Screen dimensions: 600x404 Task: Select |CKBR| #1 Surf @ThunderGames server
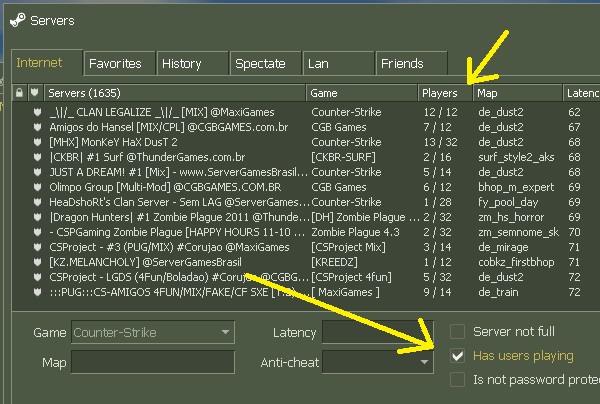pyautogui.click(x=306, y=157)
